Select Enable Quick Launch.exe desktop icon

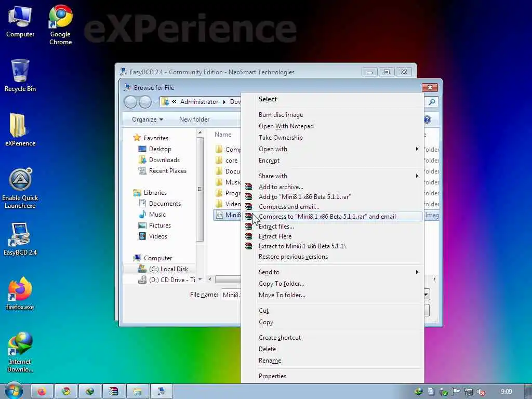click(x=20, y=188)
